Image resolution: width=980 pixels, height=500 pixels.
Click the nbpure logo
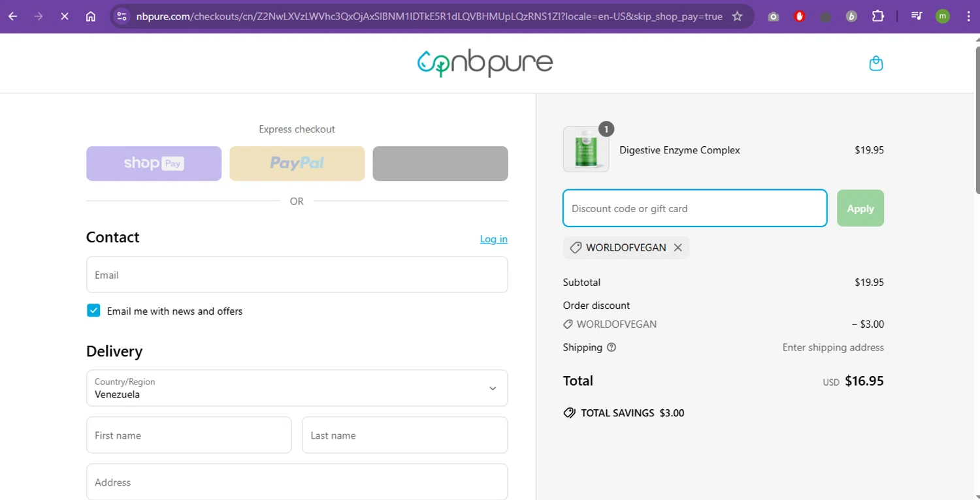point(485,63)
